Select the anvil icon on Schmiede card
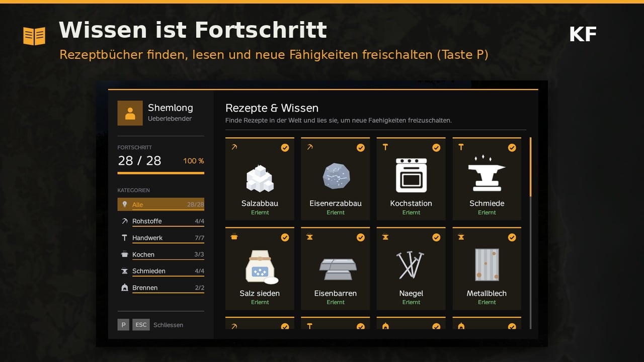 click(487, 173)
